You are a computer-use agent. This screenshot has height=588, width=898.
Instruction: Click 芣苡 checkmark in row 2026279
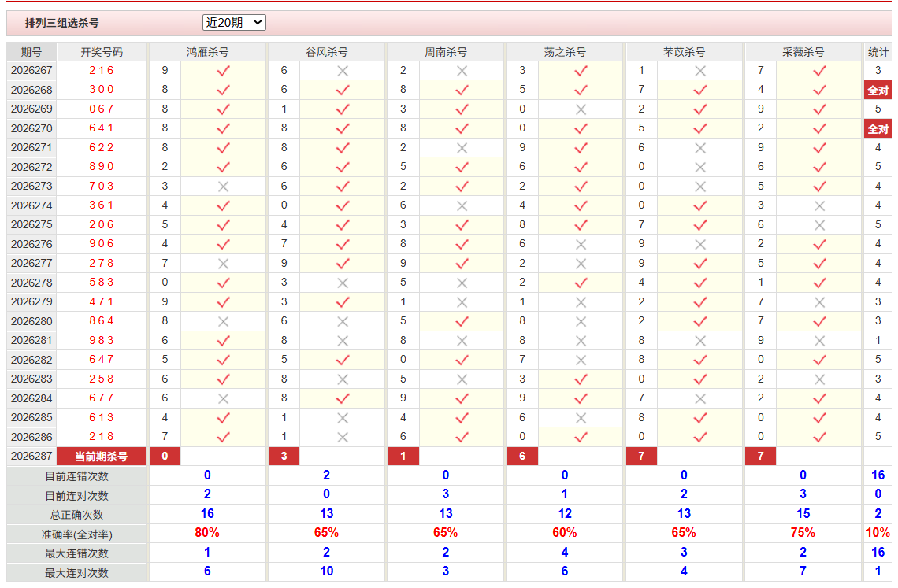699,302
